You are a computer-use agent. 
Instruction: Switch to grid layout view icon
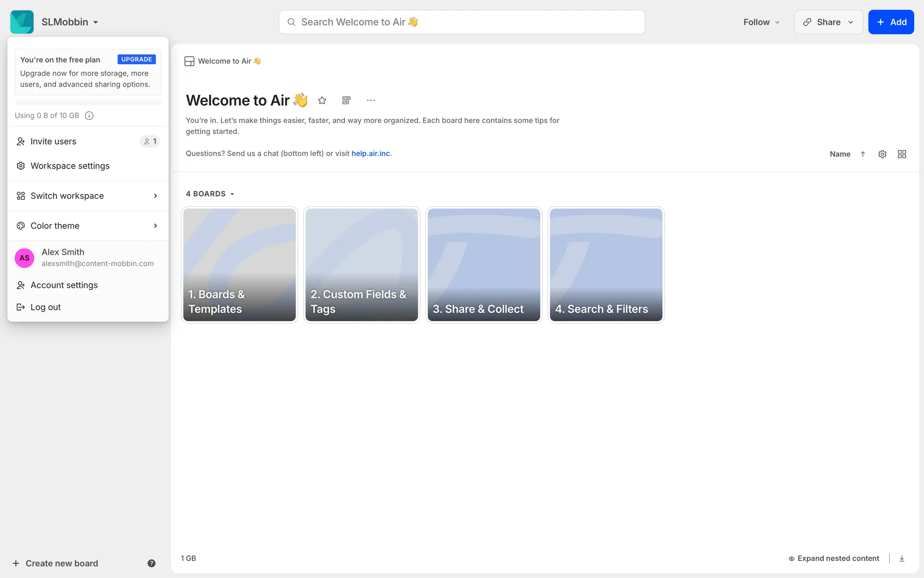902,154
